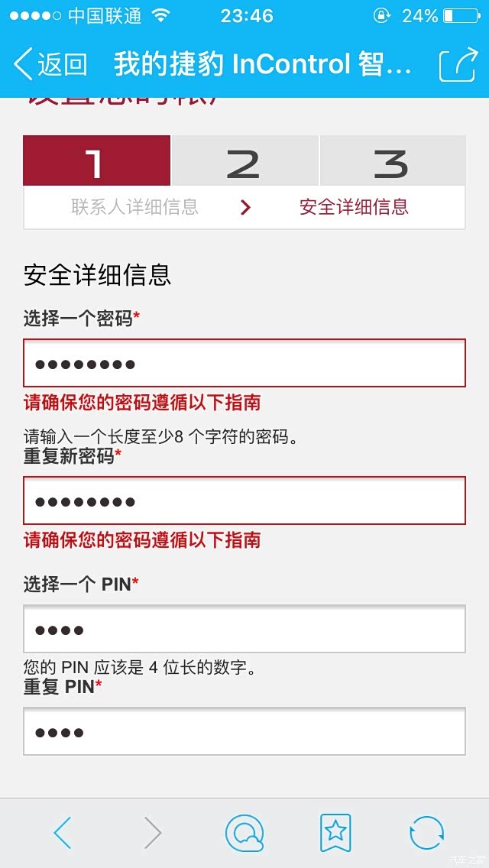This screenshot has width=489, height=868.
Task: Tap the orientation lock icon in status bar
Action: [382, 15]
